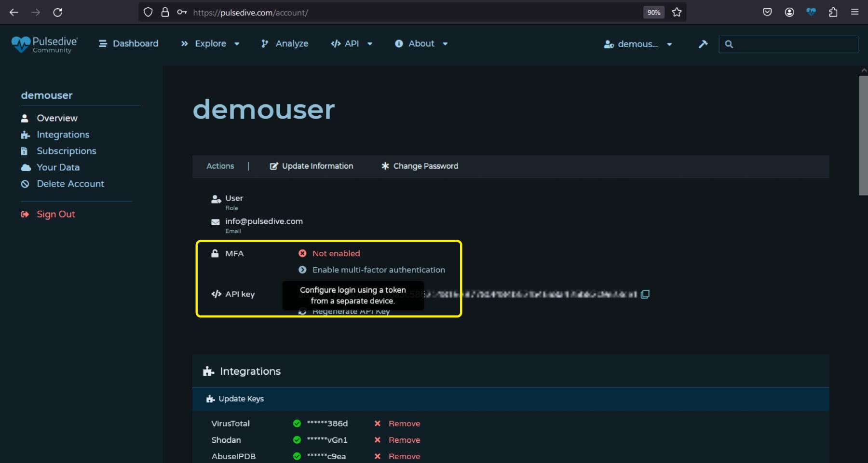Open the Pocket save icon
Viewport: 868px width, 463px height.
click(767, 12)
